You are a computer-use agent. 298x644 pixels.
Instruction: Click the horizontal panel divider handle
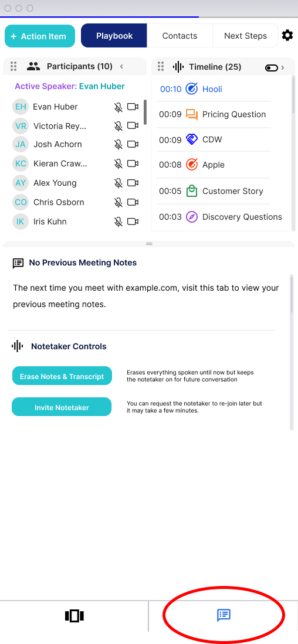point(149,244)
